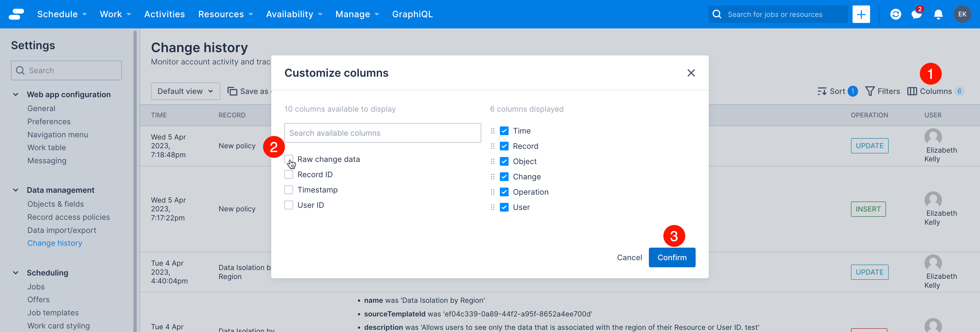
Task: Click the search magnifier icon
Action: point(717,14)
